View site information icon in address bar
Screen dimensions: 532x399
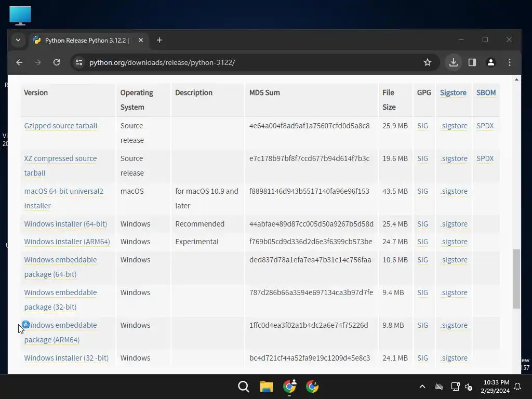pos(79,62)
